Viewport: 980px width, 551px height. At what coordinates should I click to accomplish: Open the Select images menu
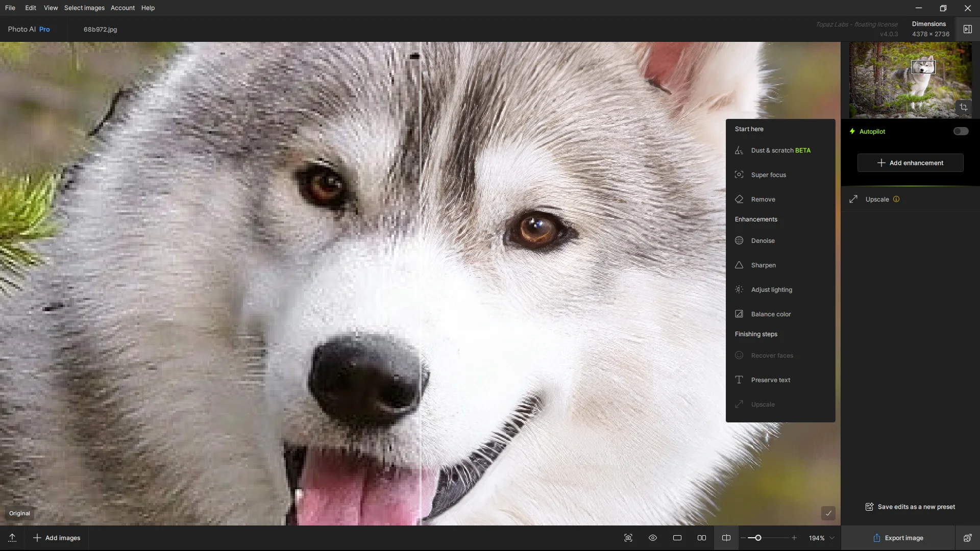point(84,8)
